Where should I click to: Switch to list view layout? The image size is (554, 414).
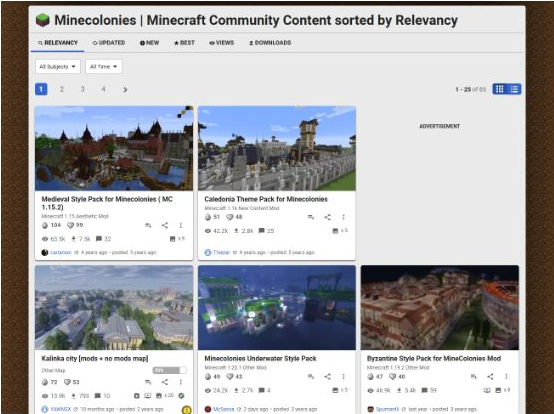[x=514, y=89]
